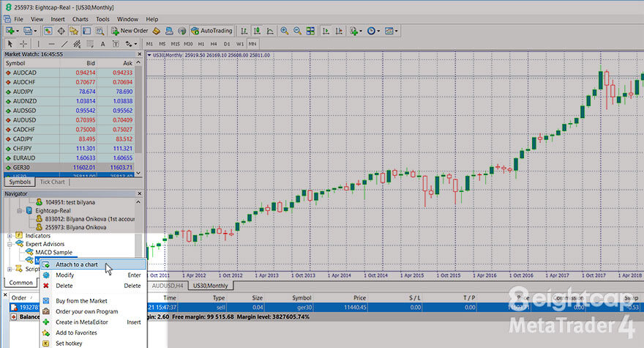Screen dimensions: 644x348
Task: Open the Indicators list toolbar icon
Action: [x=353, y=31]
